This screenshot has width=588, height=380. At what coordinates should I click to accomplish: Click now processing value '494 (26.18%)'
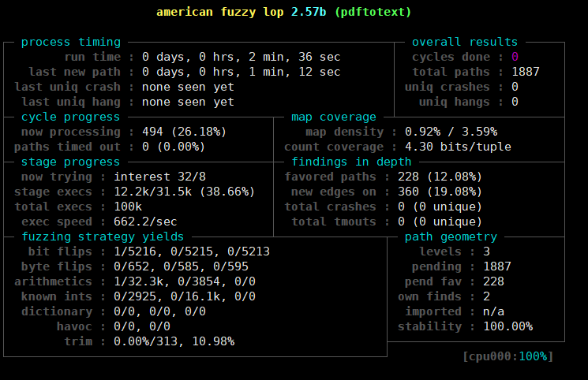184,132
